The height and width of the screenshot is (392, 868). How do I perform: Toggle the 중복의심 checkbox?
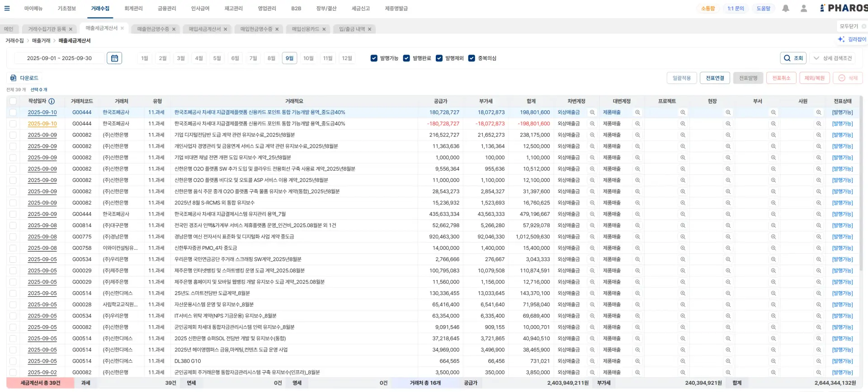click(x=472, y=58)
